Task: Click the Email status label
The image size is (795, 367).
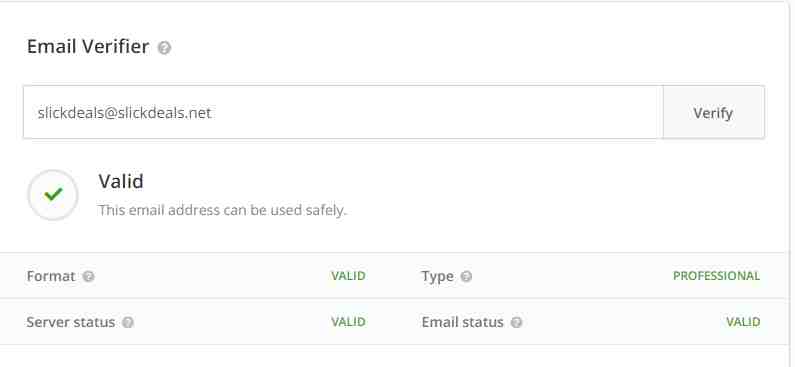Action: click(x=462, y=322)
